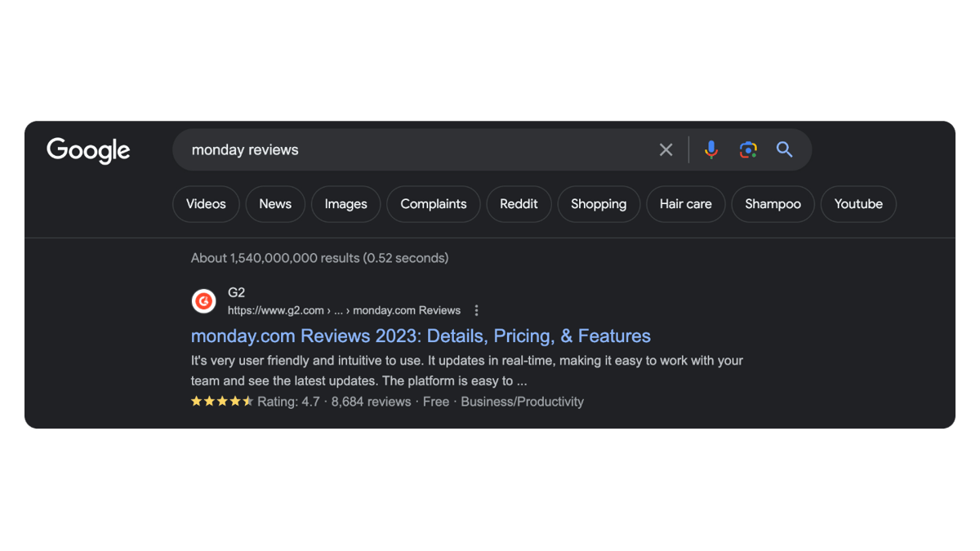The width and height of the screenshot is (980, 551).
Task: Select the News filter chip
Action: pos(275,204)
